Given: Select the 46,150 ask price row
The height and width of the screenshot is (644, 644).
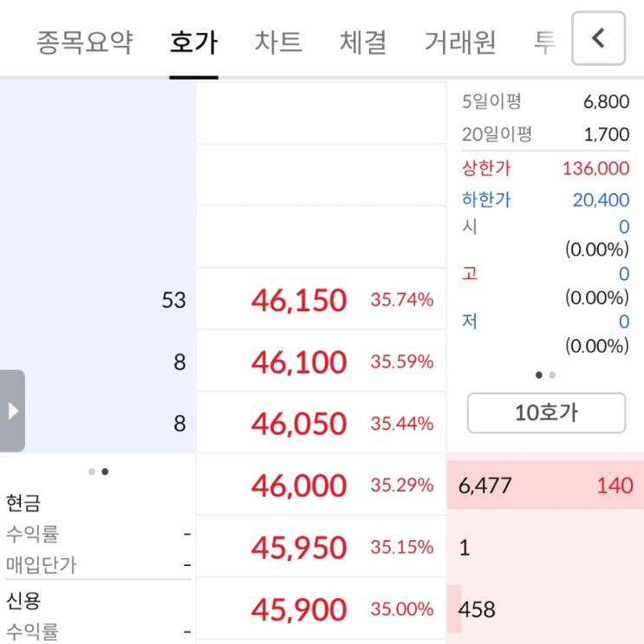Looking at the screenshot, I should tap(299, 300).
